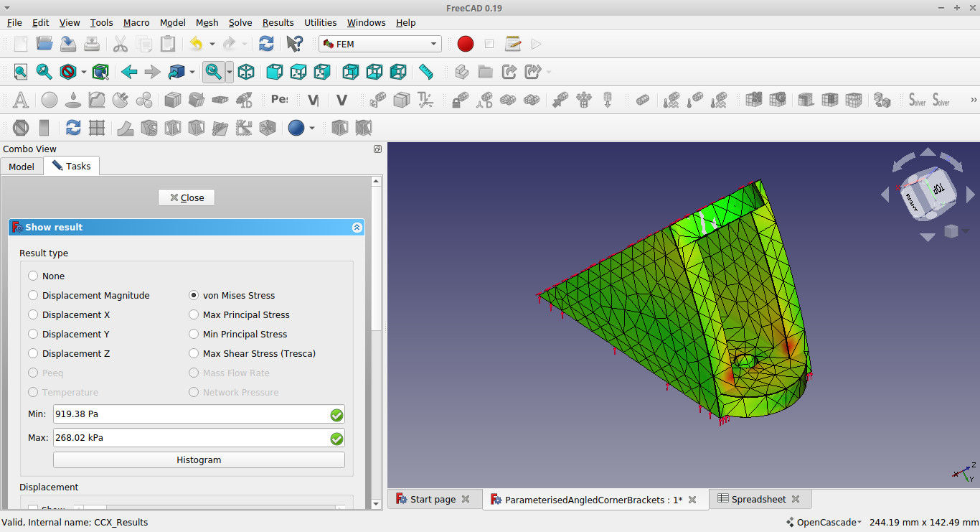980x532 pixels.
Task: Open the Mesh menu
Action: pos(207,22)
